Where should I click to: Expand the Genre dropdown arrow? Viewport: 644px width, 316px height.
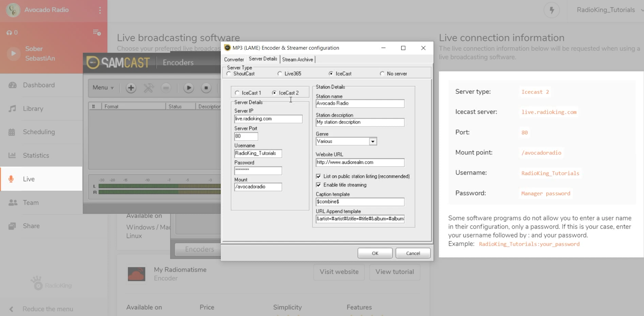pyautogui.click(x=373, y=142)
